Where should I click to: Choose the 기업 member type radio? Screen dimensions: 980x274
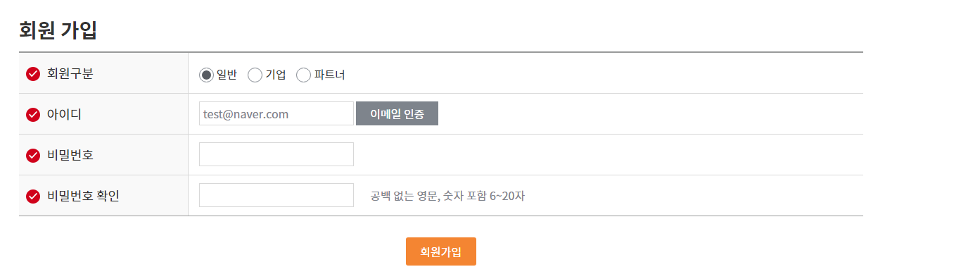click(x=255, y=75)
